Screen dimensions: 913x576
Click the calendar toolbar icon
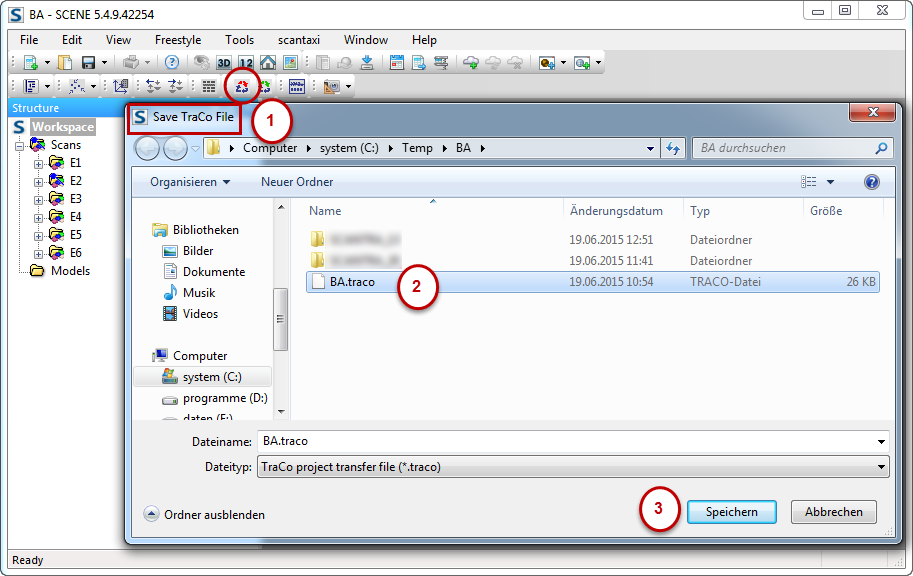(397, 62)
